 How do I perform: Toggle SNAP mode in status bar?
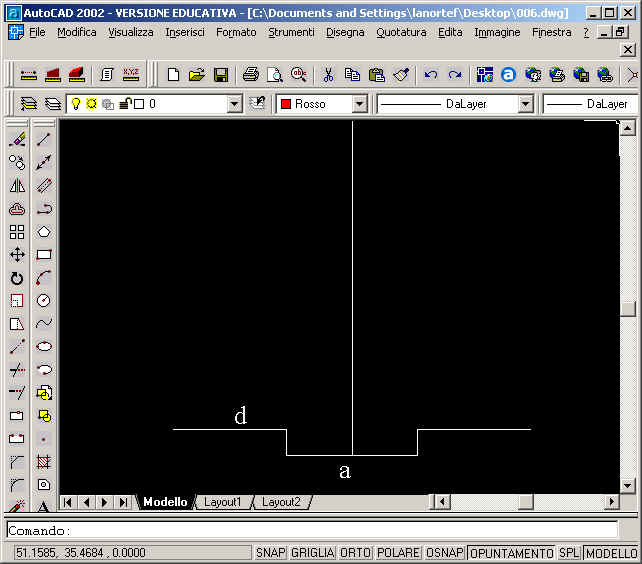click(x=270, y=553)
